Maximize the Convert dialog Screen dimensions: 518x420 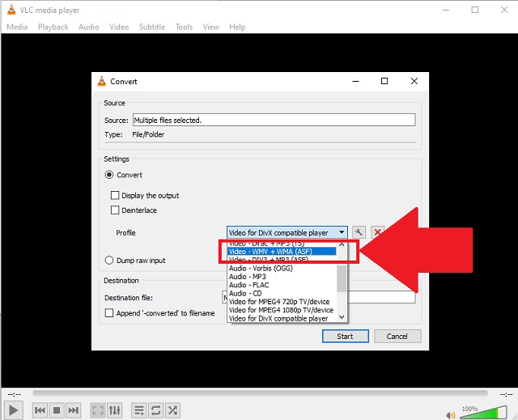pos(384,81)
